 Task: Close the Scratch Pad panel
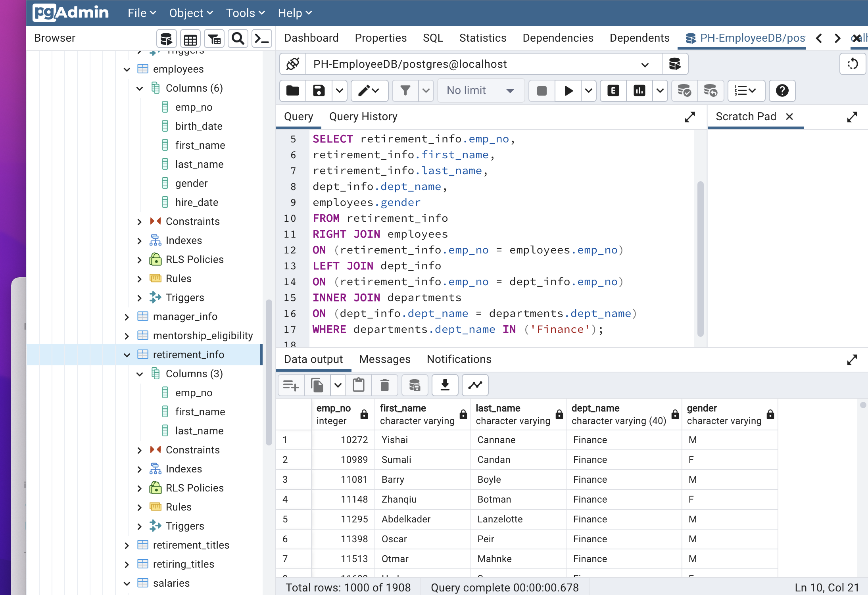(789, 117)
